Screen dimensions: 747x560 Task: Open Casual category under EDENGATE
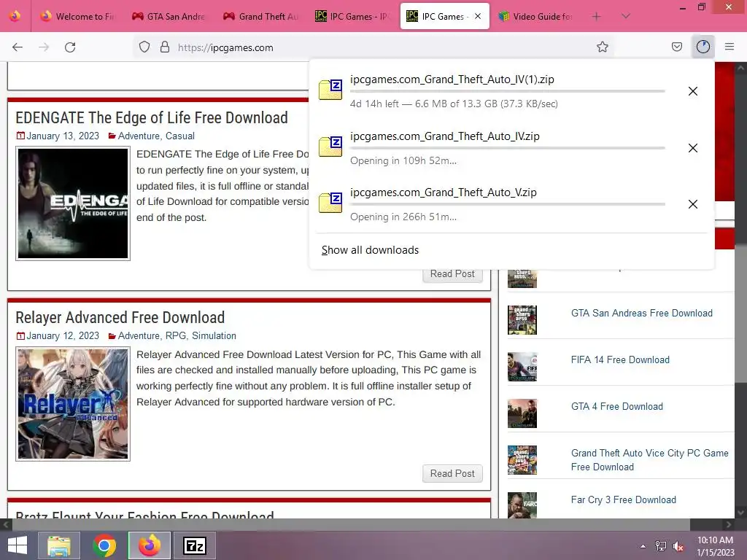180,136
